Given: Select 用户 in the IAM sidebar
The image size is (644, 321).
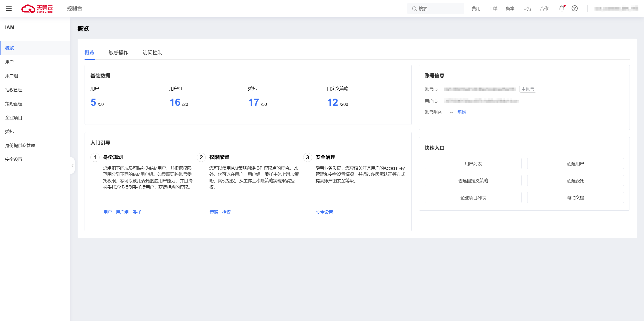Looking at the screenshot, I should (35, 62).
